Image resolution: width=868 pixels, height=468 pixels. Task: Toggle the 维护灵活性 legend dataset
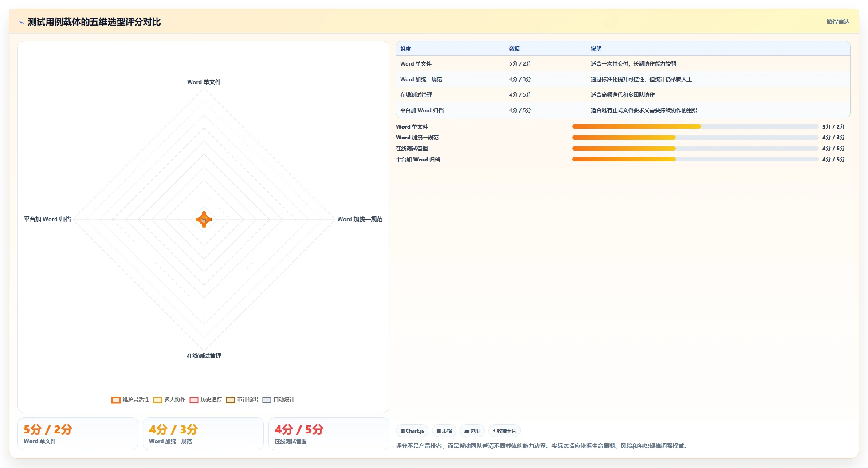tap(130, 400)
